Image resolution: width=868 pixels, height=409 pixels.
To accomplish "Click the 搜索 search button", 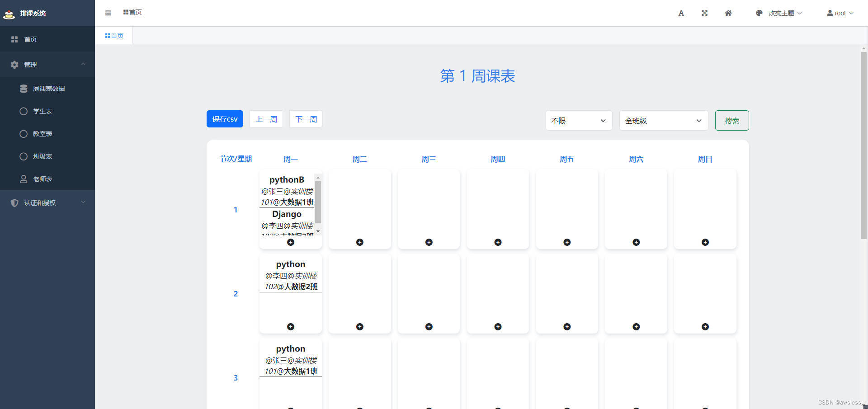I will tap(732, 121).
